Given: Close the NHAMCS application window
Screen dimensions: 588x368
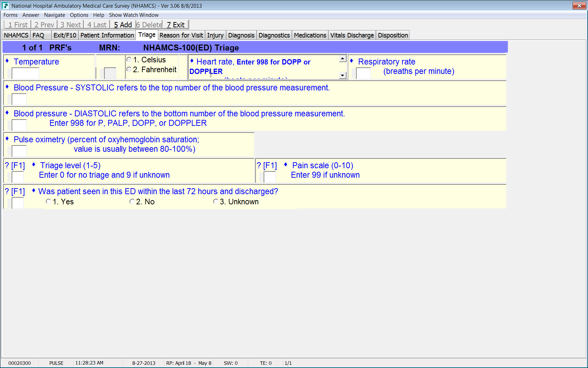Looking at the screenshot, I should (579, 6).
